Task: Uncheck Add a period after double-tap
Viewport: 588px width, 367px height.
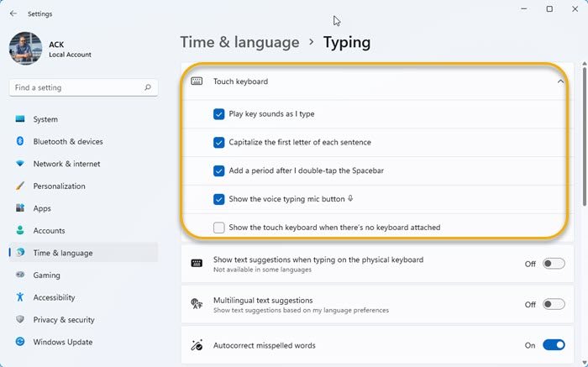Action: 219,171
